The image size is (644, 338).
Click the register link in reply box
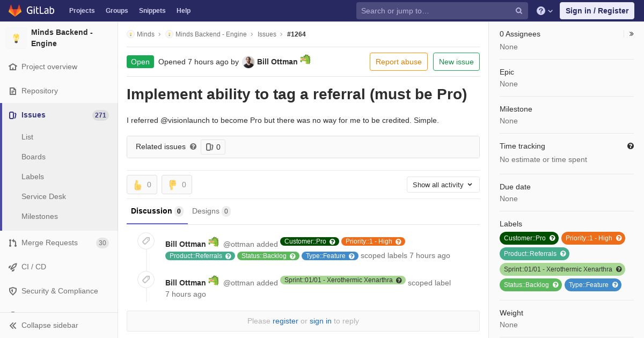tap(286, 321)
